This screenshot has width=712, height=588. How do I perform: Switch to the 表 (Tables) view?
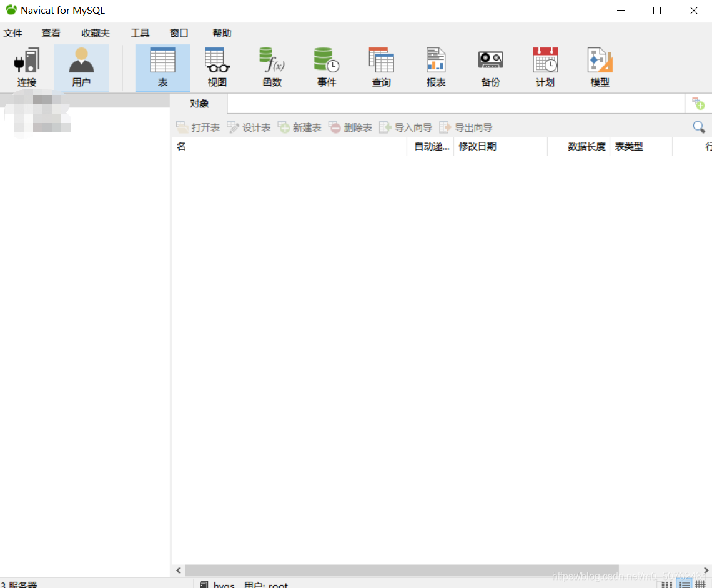(x=162, y=67)
